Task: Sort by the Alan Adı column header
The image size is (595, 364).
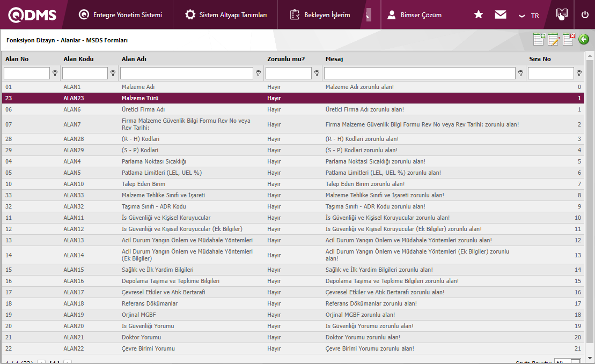Action: click(134, 59)
